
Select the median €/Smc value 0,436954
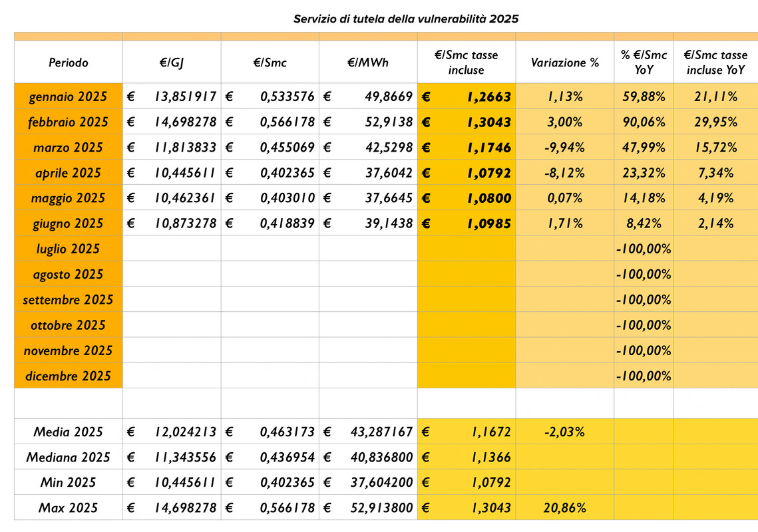pos(270,457)
